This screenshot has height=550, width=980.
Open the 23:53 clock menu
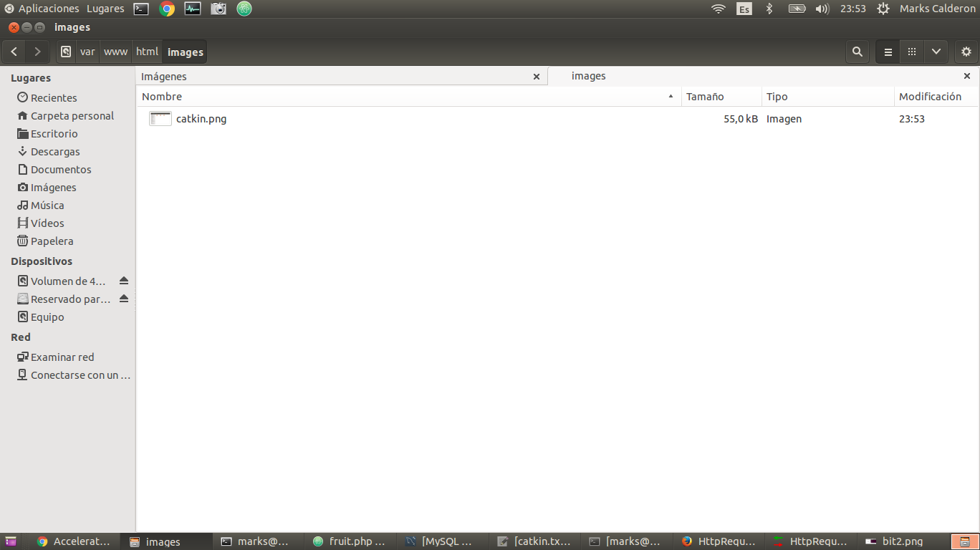point(853,9)
